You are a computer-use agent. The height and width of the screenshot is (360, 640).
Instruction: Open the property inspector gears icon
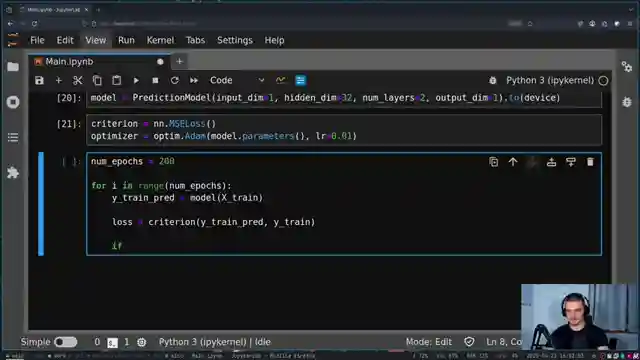(x=627, y=67)
